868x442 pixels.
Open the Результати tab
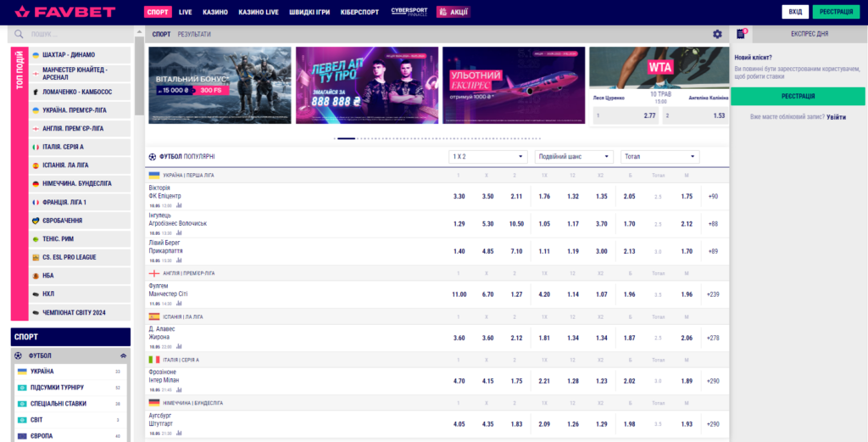[194, 34]
